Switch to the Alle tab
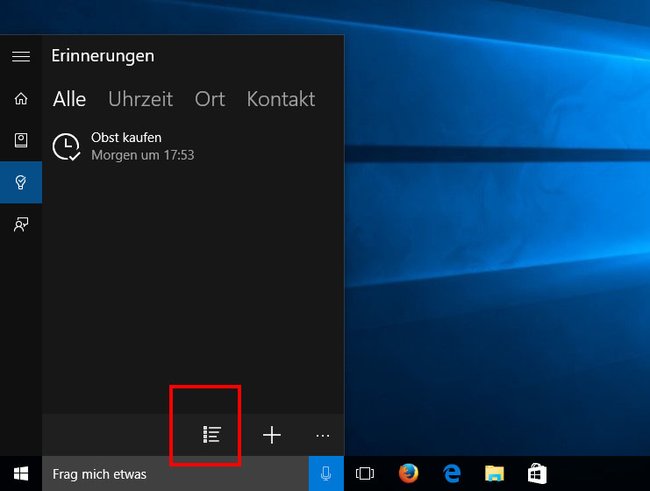Screen dimensions: 650x491 [69, 99]
